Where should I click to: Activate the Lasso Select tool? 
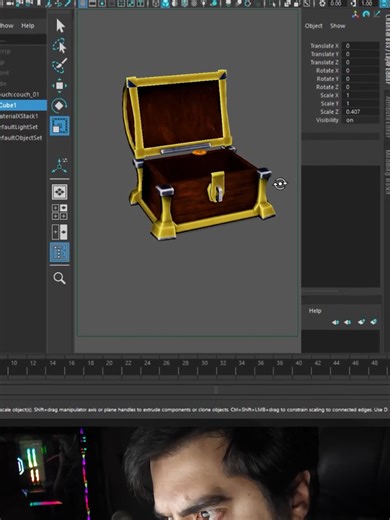point(60,46)
